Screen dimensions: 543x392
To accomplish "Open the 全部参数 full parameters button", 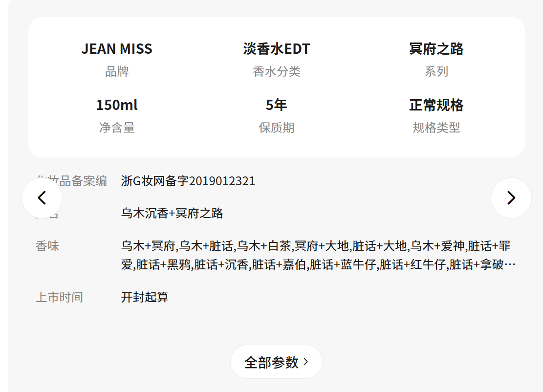I will point(276,362).
